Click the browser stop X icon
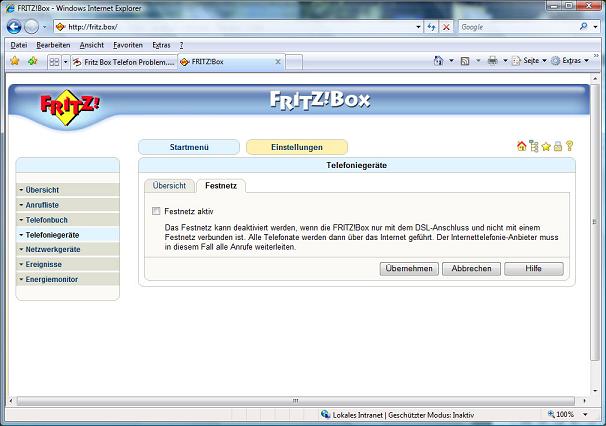 click(x=446, y=26)
